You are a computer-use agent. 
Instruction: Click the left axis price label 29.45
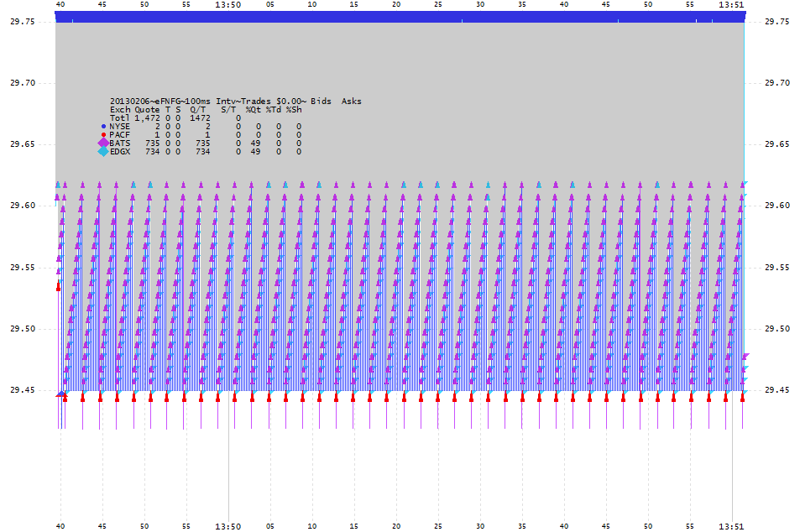click(23, 390)
